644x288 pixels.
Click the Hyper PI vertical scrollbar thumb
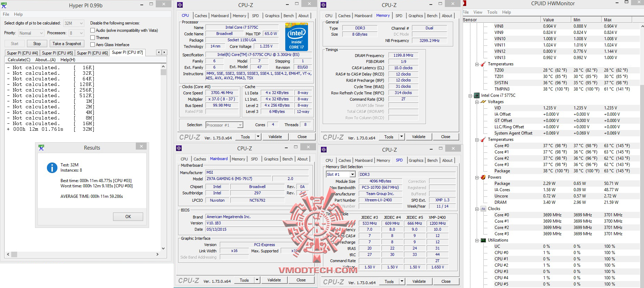163,72
